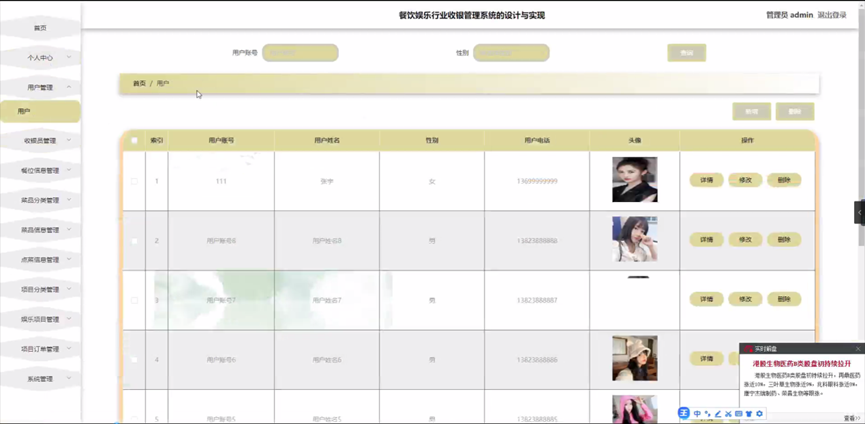Screen dimensions: 865x424
Task: Click 收银员管理 sidebar label
Action: point(40,141)
